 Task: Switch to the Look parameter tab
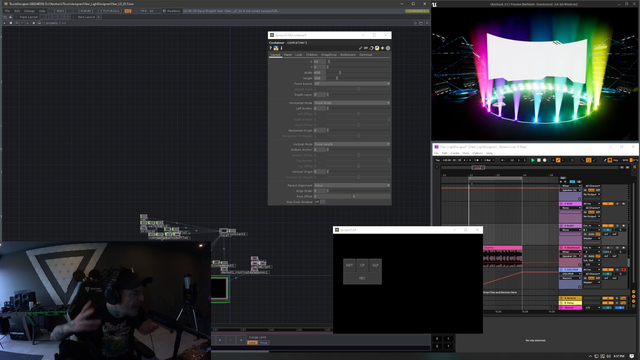tap(299, 55)
